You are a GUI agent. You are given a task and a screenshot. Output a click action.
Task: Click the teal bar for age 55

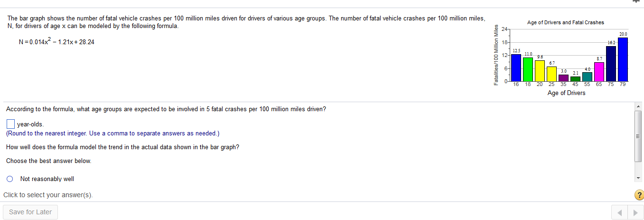coord(587,77)
